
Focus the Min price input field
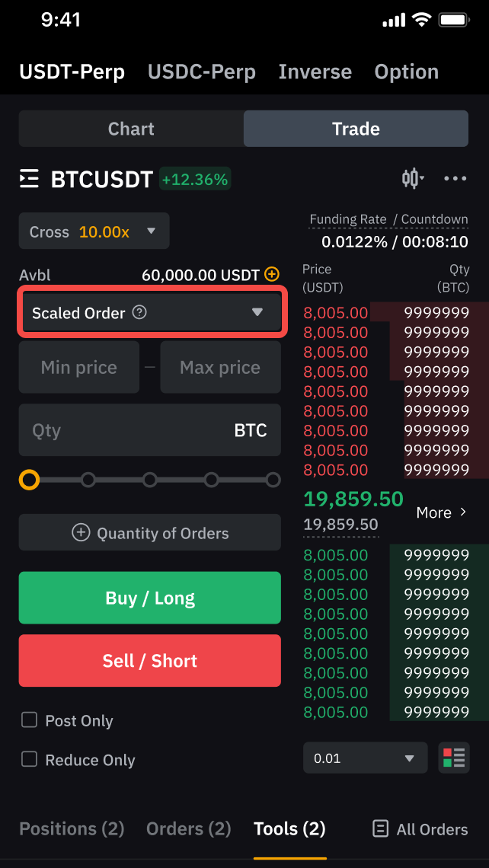79,368
